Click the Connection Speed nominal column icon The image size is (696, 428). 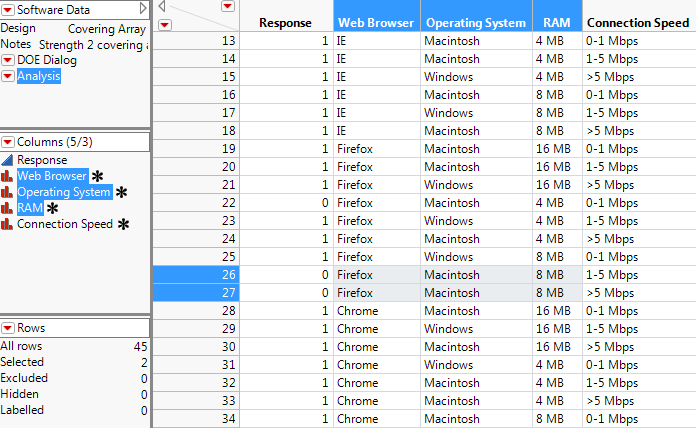[8, 224]
